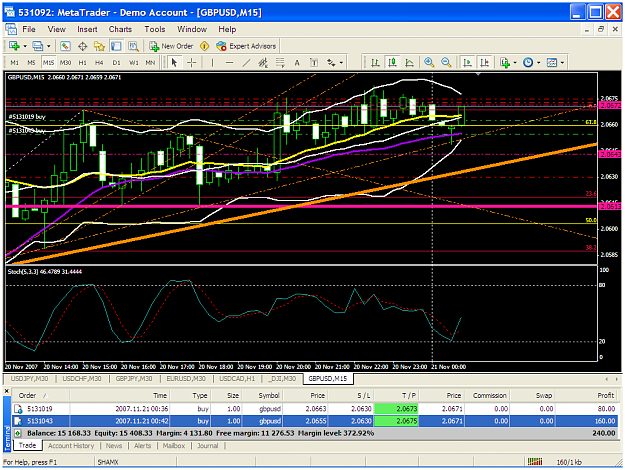Switch chart to M5 timeframe
This screenshot has width=625, height=470.
click(x=31, y=63)
